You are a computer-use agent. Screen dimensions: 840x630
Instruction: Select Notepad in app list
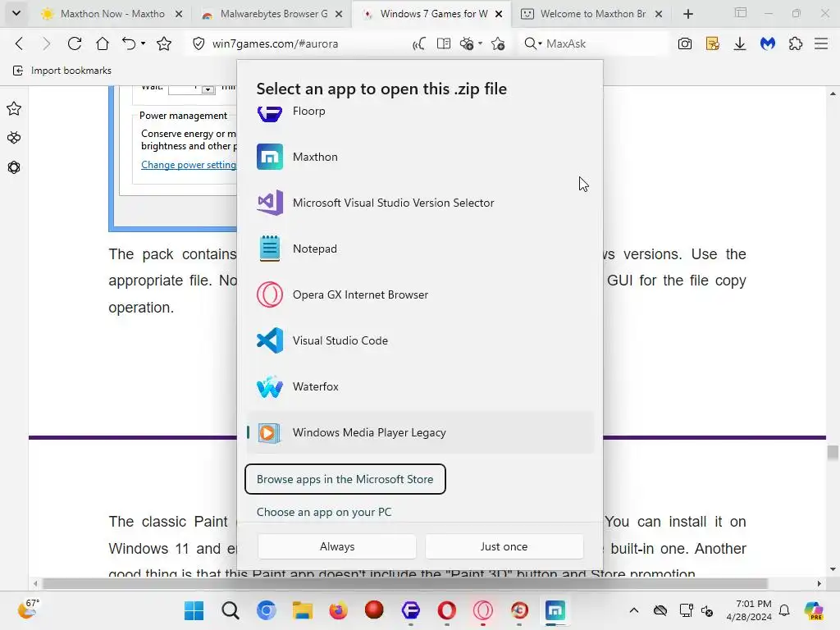pyautogui.click(x=420, y=249)
